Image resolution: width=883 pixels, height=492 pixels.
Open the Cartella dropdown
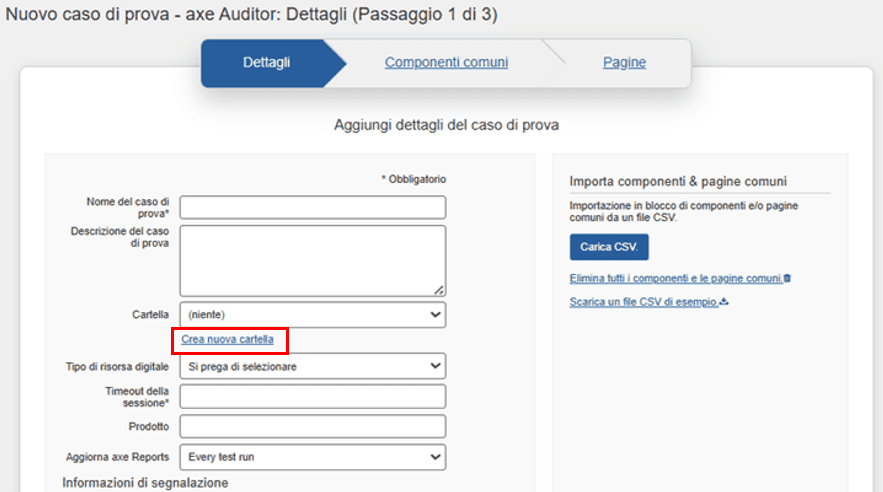312,315
